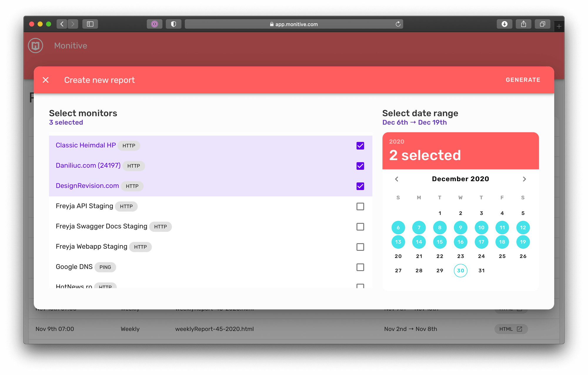Reload the page via the refresh icon
The height and width of the screenshot is (375, 588).
(397, 24)
